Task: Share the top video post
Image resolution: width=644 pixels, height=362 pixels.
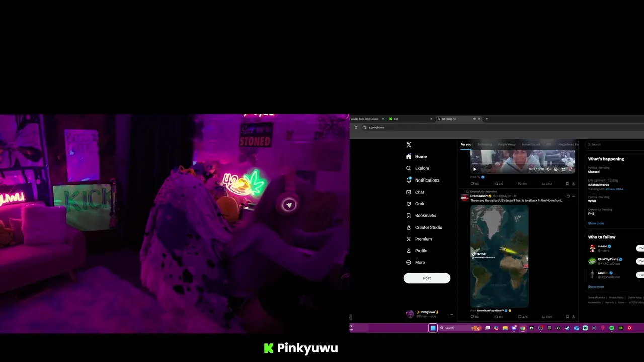Action: 573,184
